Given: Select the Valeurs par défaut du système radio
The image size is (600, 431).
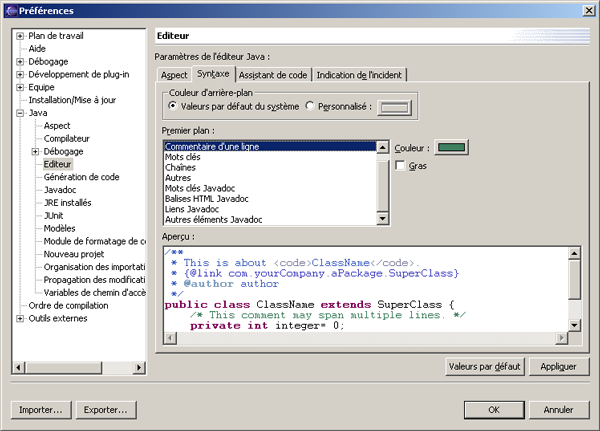Looking at the screenshot, I should 173,106.
